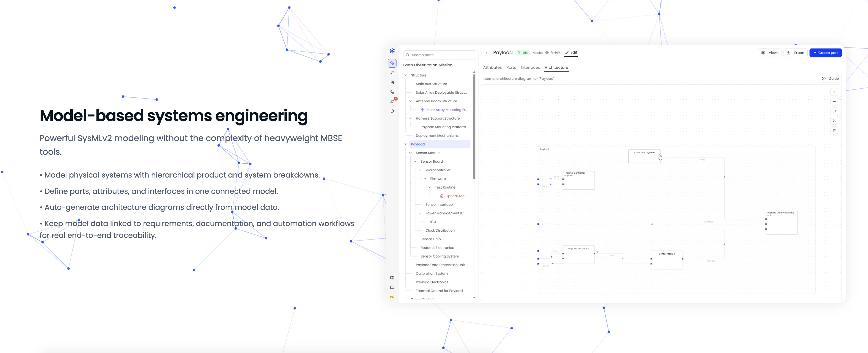
Task: Open the document icon in left sidebar
Action: point(392,83)
